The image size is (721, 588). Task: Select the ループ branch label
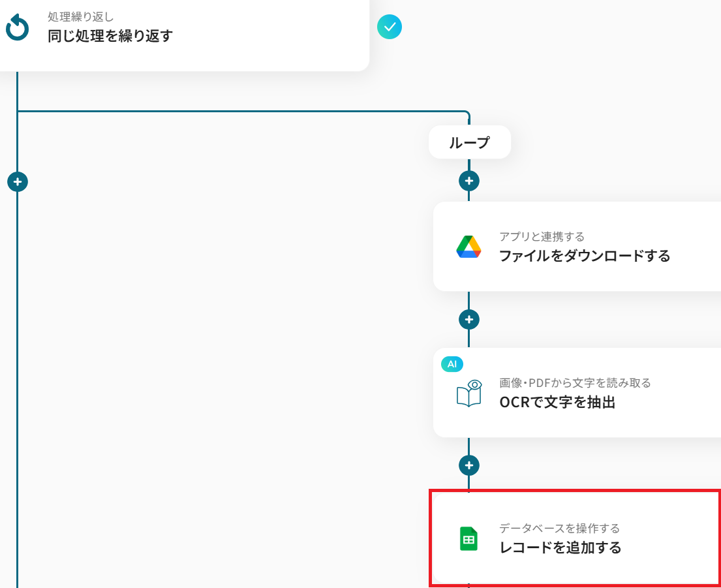click(470, 142)
